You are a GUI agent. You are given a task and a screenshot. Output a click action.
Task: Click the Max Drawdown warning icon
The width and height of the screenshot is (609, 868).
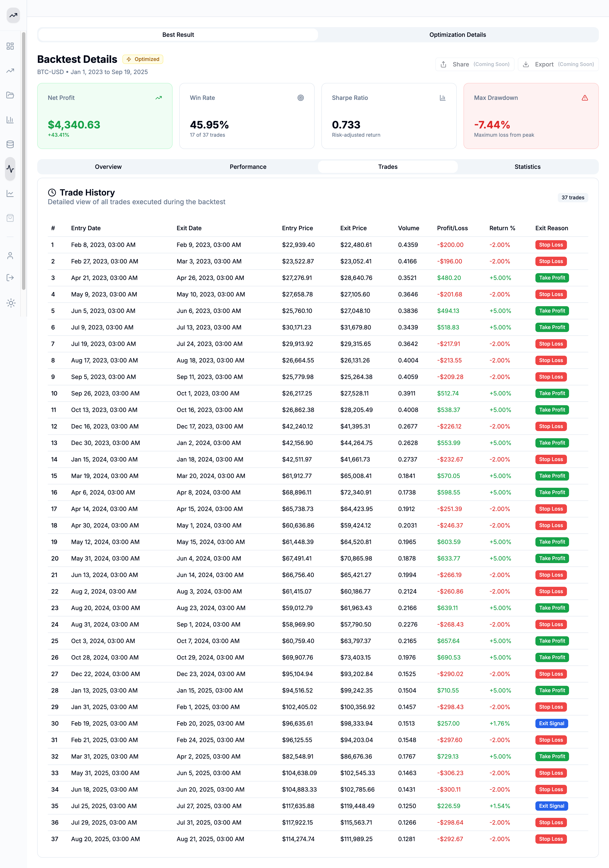coord(585,98)
